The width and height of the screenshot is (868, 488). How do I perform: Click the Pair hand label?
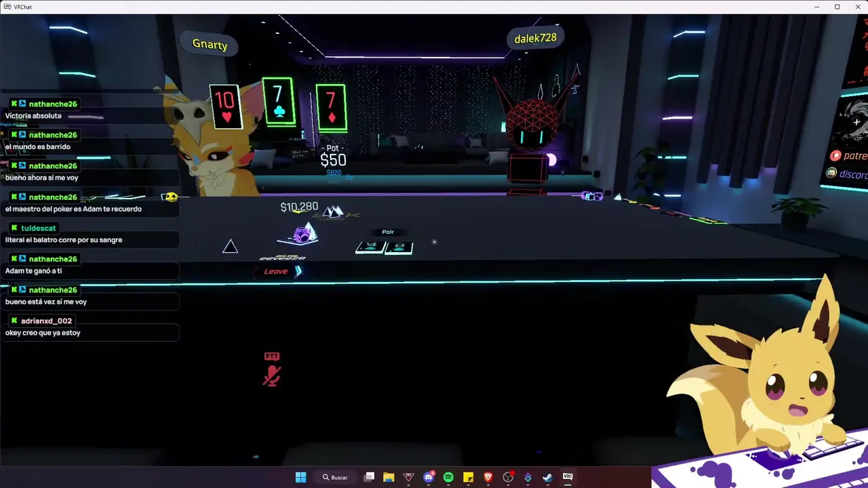click(x=388, y=232)
